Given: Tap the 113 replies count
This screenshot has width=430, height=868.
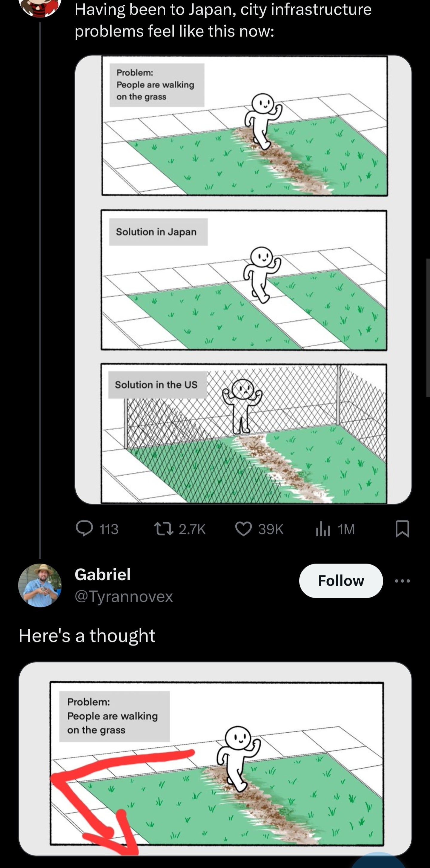Looking at the screenshot, I should (109, 529).
